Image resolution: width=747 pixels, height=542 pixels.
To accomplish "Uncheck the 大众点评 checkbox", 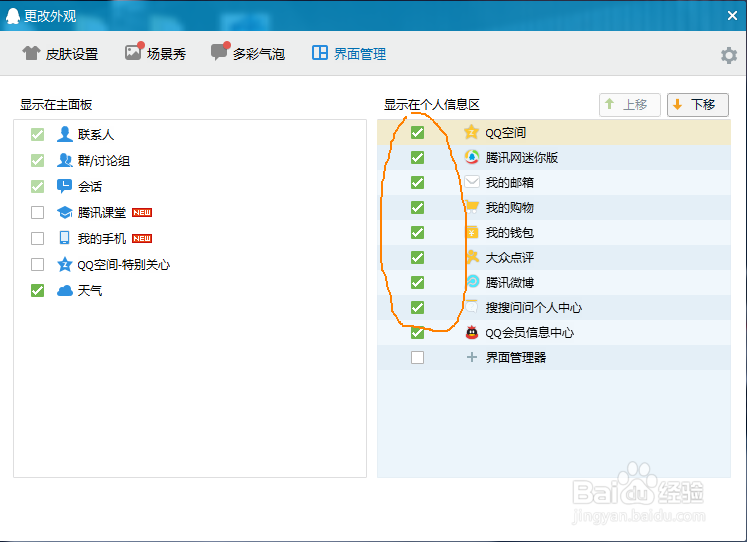I will coord(417,257).
